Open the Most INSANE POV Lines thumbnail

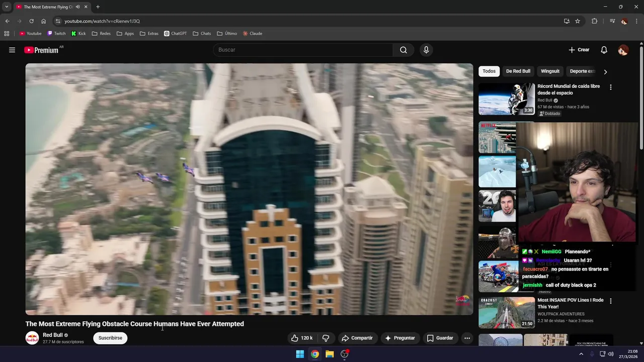point(507,313)
